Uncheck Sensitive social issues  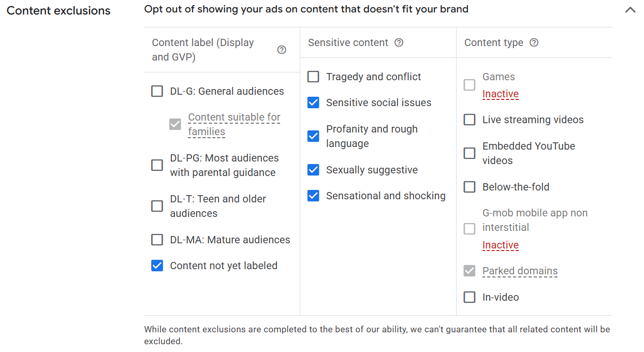coord(313,102)
